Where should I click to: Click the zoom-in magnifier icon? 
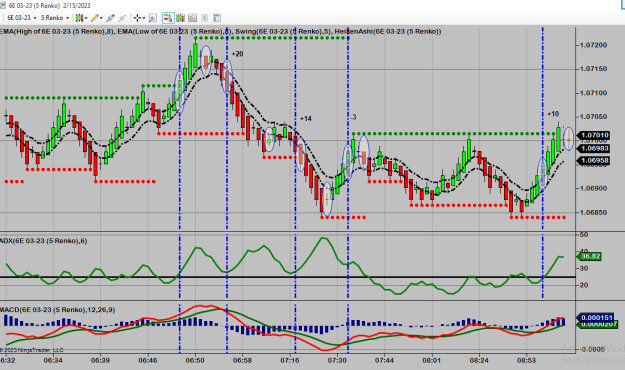click(153, 18)
